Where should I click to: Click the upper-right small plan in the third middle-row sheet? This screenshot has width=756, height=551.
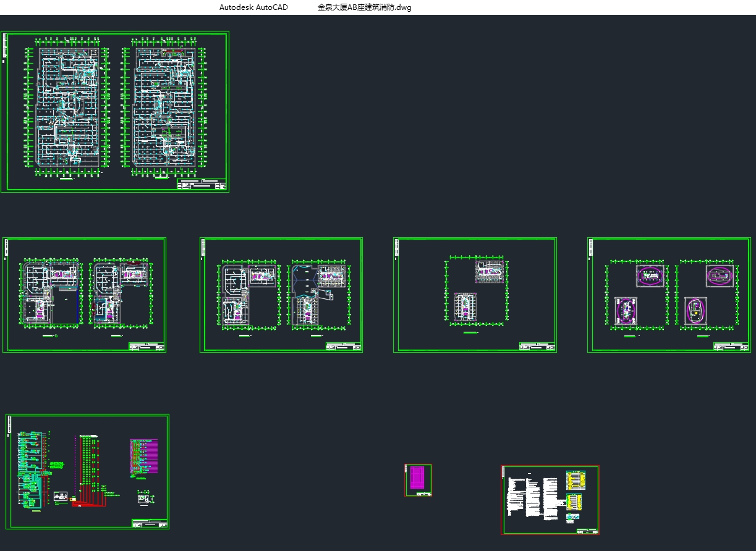[490, 272]
